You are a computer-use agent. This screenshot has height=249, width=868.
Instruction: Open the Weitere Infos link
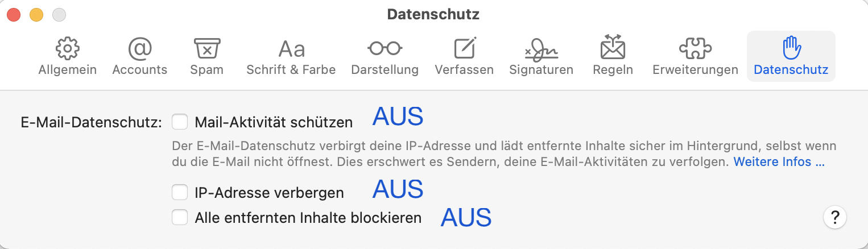779,162
